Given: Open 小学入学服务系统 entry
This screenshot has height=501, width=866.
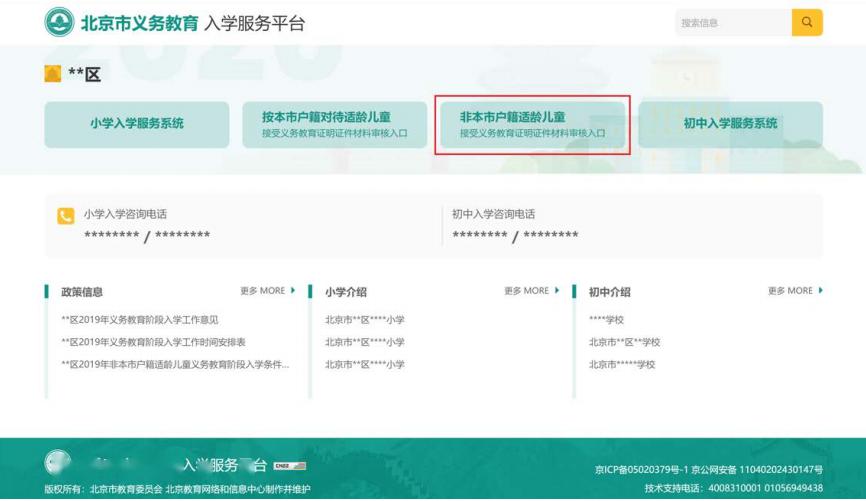Looking at the screenshot, I should (x=137, y=124).
